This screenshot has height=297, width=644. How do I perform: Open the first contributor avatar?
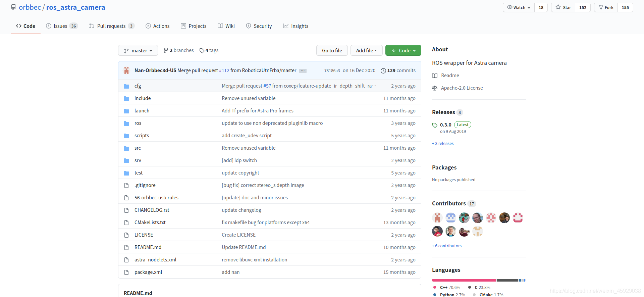(437, 218)
